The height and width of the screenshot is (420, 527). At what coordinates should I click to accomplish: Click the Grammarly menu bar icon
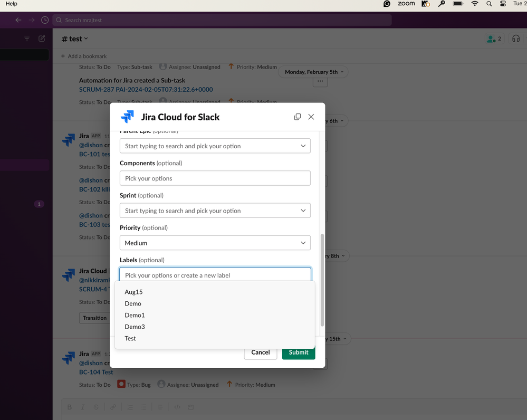click(x=387, y=4)
